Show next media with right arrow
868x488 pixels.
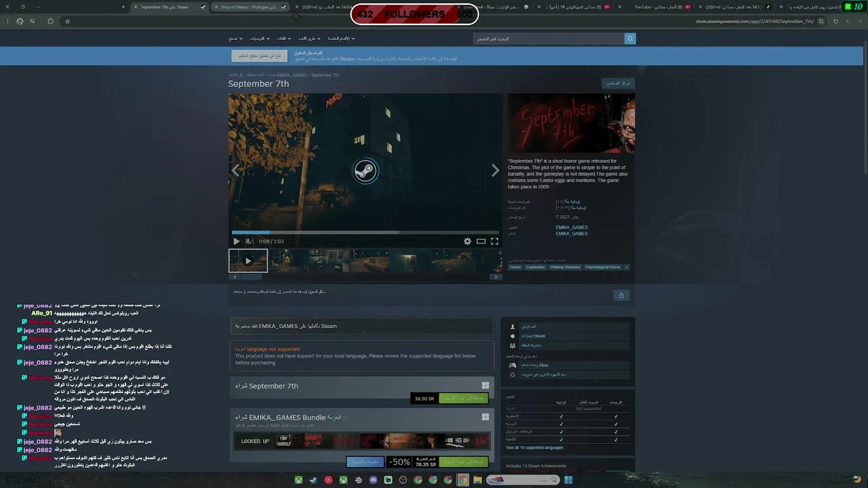tap(495, 171)
